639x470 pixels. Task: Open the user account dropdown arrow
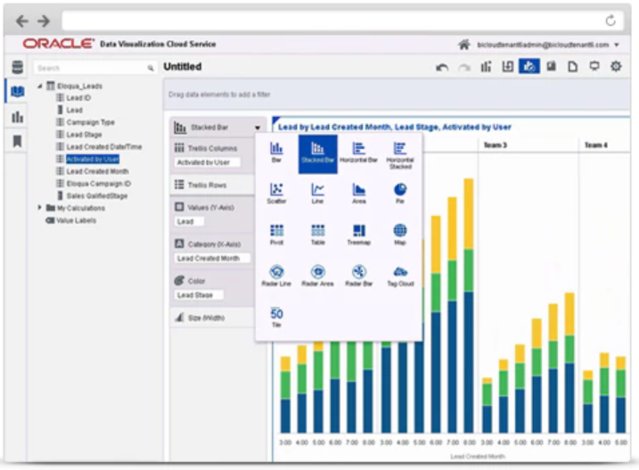617,45
